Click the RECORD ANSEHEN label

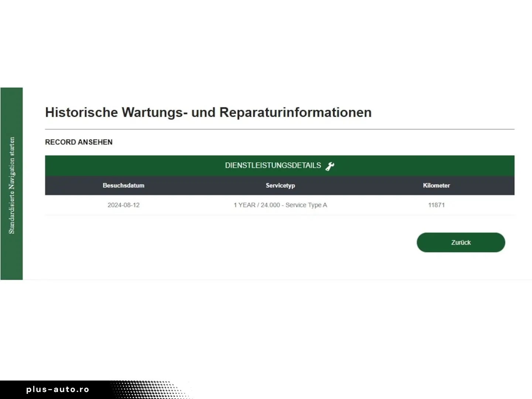click(79, 142)
